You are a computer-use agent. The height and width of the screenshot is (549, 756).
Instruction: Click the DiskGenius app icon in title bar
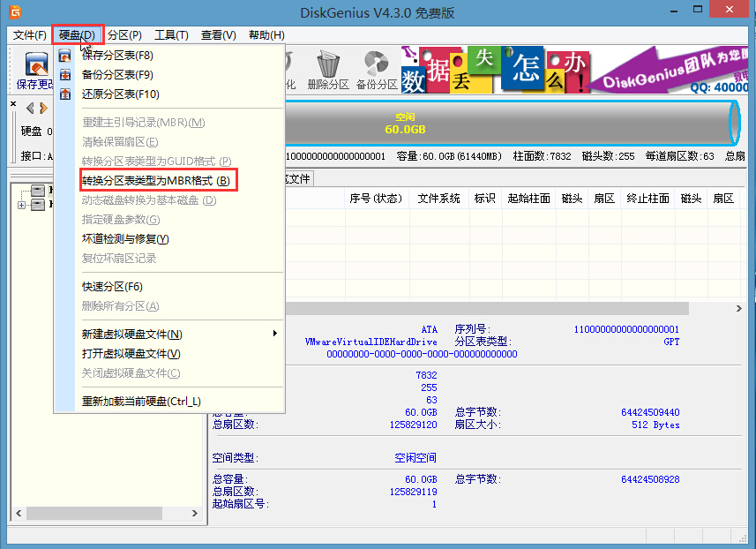pyautogui.click(x=16, y=11)
